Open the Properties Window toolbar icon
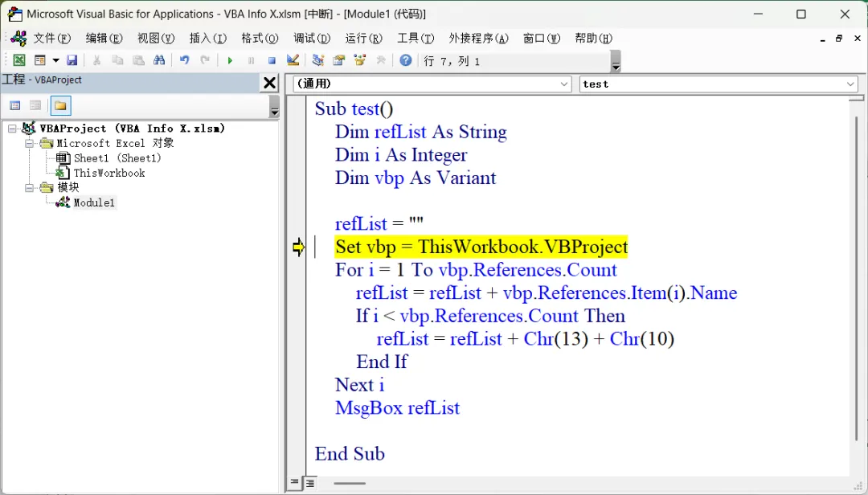 pos(339,60)
